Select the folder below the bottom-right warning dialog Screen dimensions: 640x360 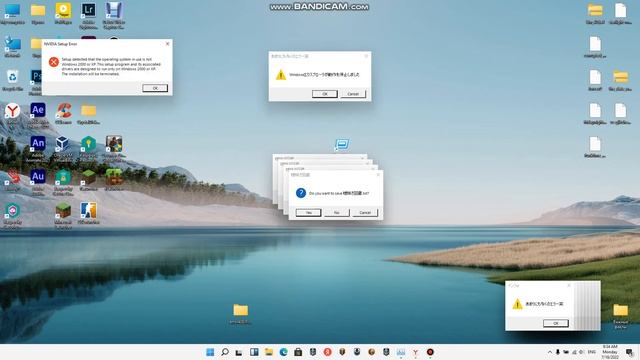pos(620,310)
